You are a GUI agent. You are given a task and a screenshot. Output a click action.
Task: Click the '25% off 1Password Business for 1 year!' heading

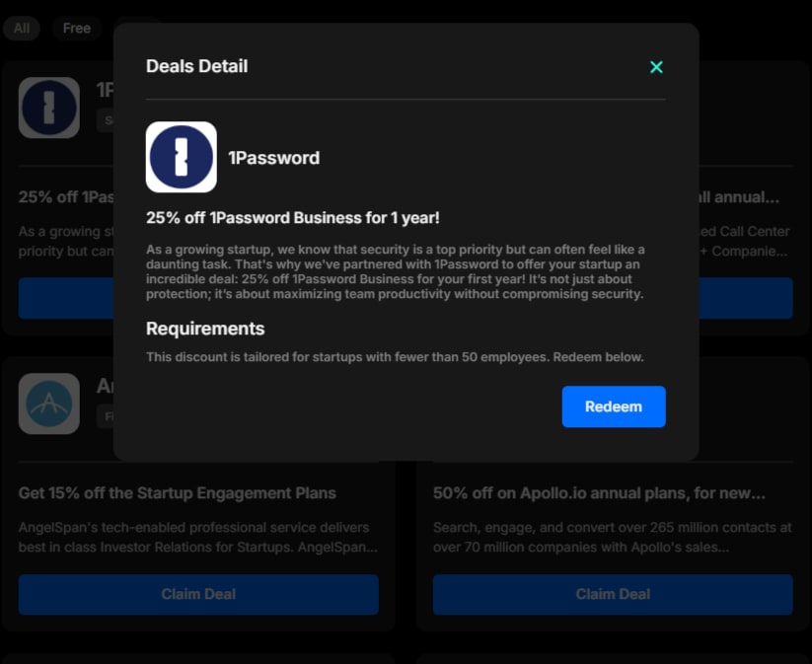pos(293,217)
